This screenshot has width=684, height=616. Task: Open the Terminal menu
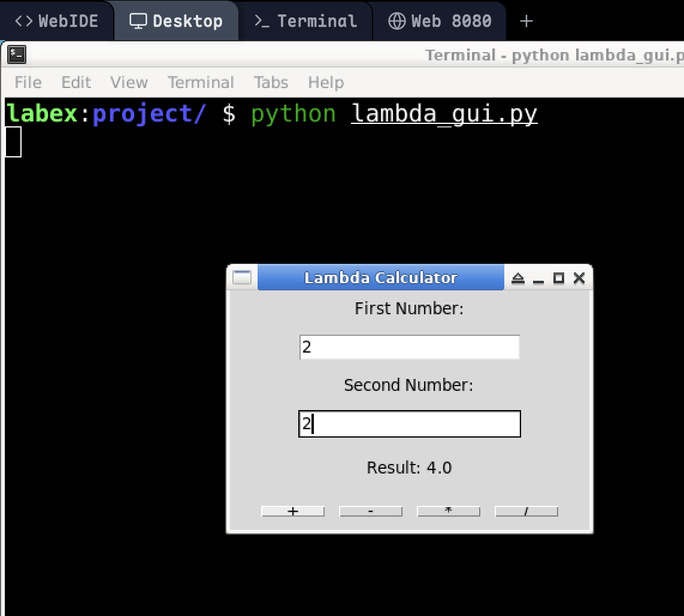201,82
